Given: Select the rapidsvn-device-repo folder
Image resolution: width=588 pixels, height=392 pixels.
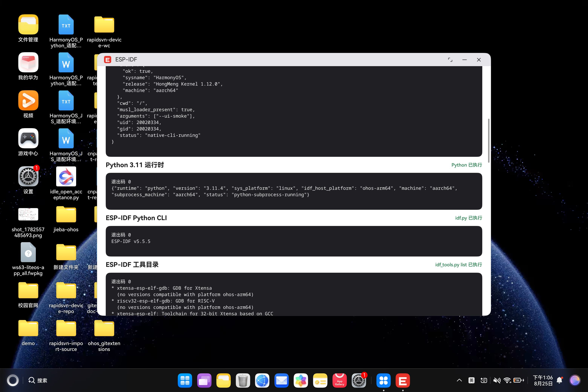Looking at the screenshot, I should point(66,290).
